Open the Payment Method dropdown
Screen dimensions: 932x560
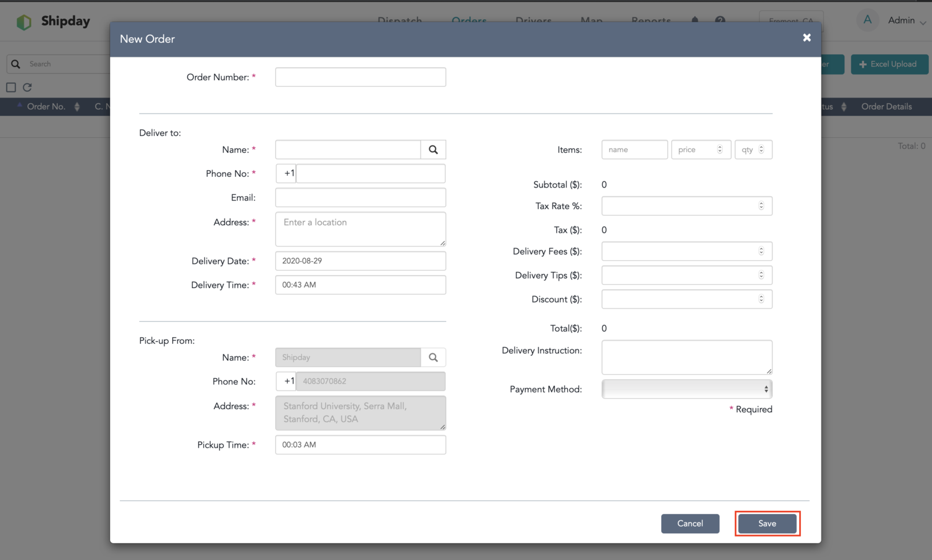[687, 389]
